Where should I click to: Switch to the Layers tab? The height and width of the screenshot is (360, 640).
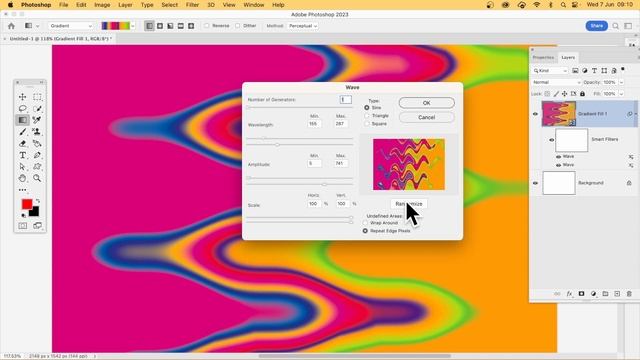pos(568,58)
